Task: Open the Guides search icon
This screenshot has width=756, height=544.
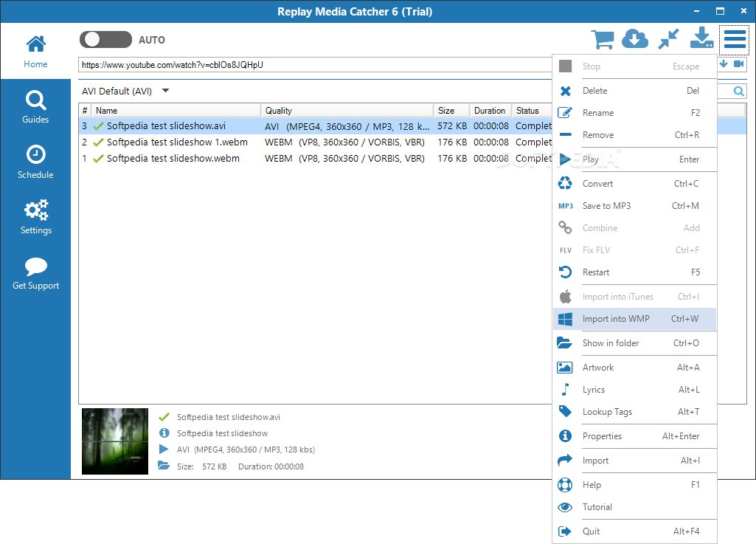Action: point(35,100)
